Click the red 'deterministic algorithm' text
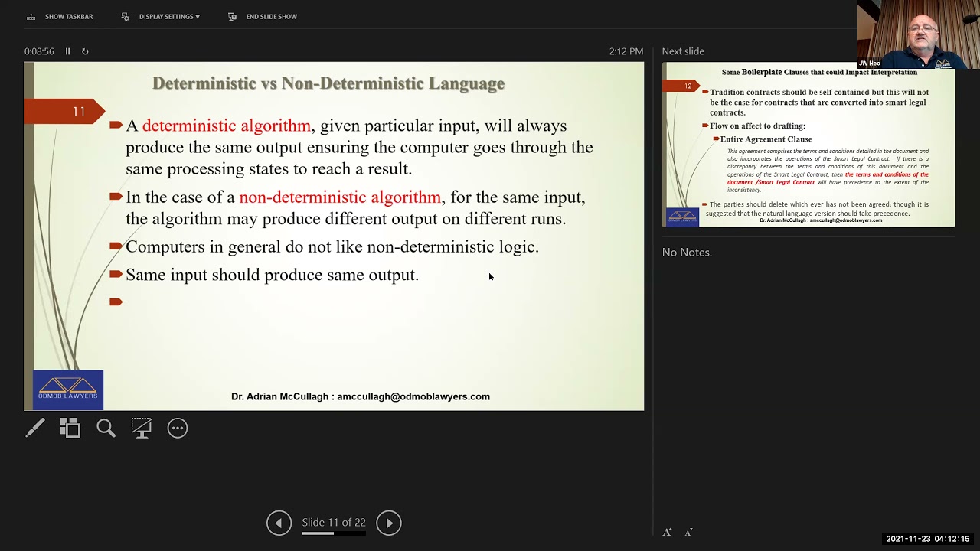The width and height of the screenshot is (980, 551). coord(227,126)
